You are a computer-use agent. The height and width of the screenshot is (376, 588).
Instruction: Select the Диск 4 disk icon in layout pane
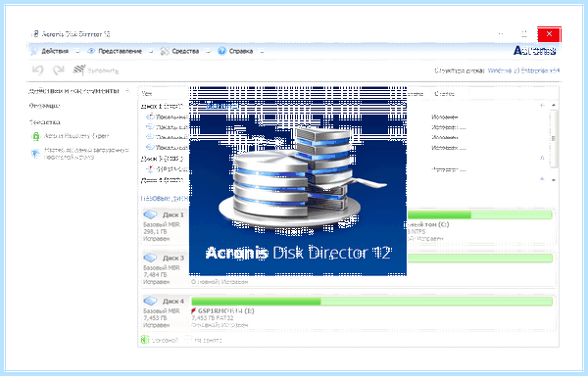[151, 301]
